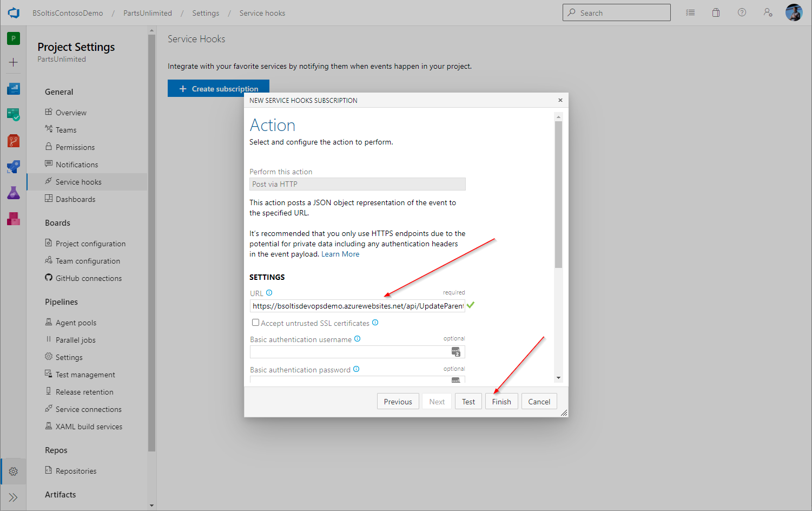Click the URL input field
Viewport: 812px width, 511px height.
pyautogui.click(x=357, y=306)
